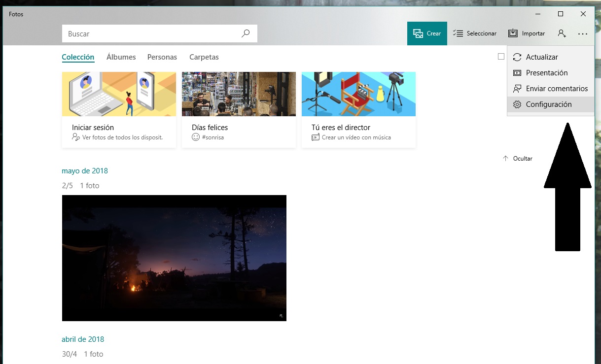
Task: Select the Colección tab
Action: point(78,57)
